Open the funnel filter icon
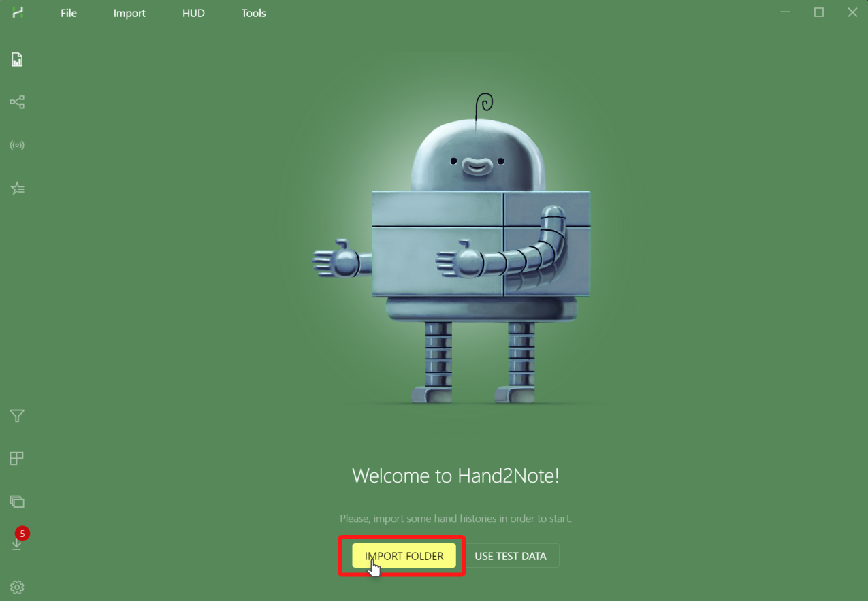Screen dimensions: 868x601 click(17, 416)
